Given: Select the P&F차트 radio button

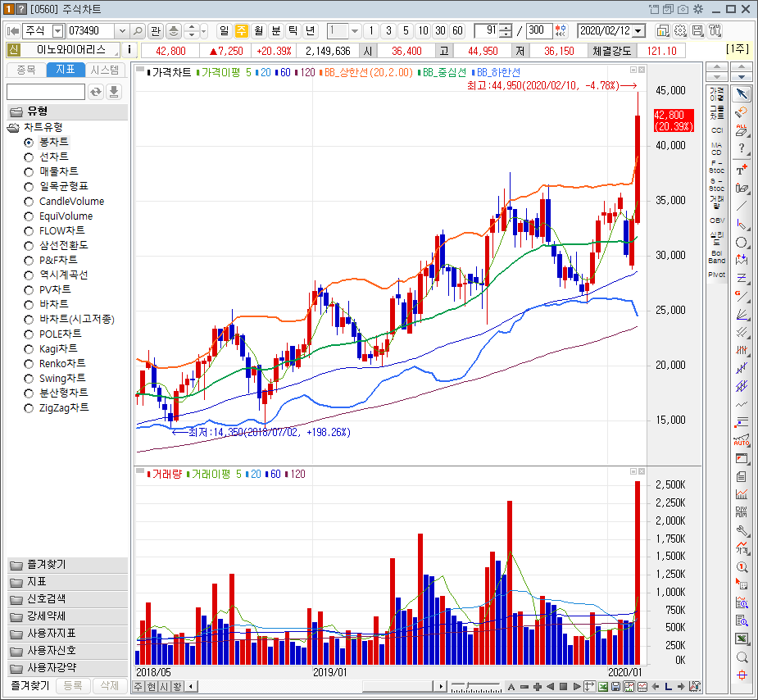Looking at the screenshot, I should click(29, 261).
